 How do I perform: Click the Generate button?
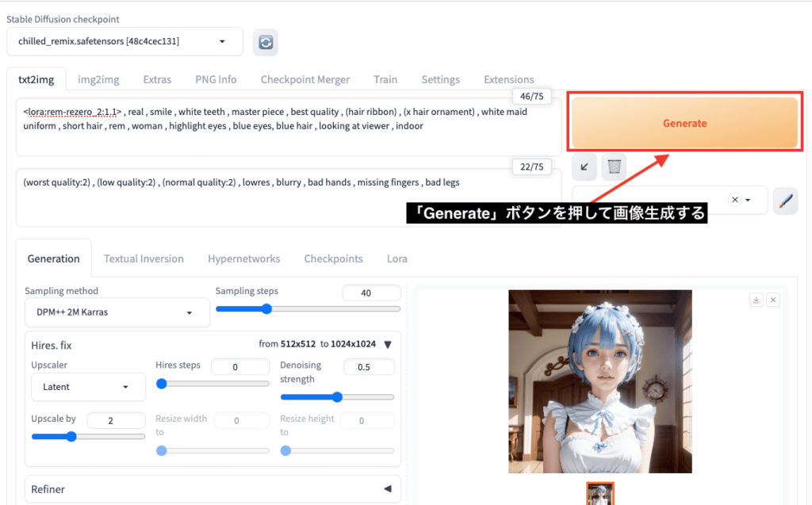click(684, 123)
